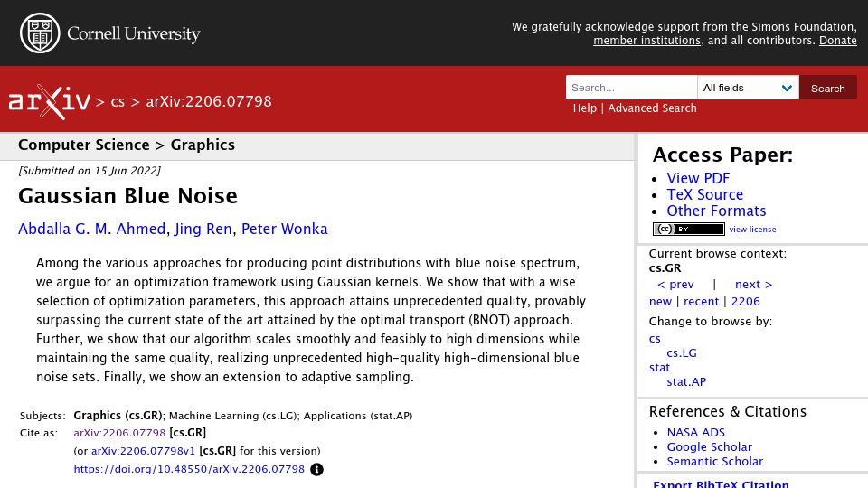Open the TeX Source link
868x488 pixels.
point(704,194)
